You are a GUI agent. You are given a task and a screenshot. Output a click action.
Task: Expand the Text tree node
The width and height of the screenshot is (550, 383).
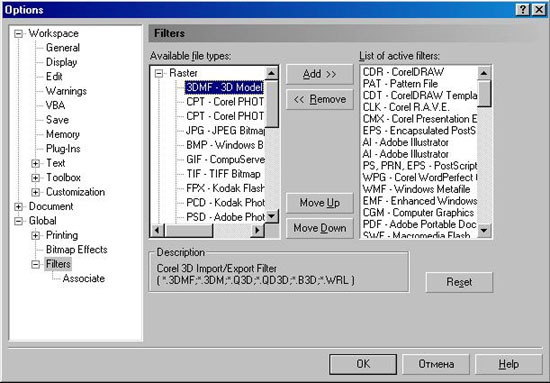(x=35, y=163)
